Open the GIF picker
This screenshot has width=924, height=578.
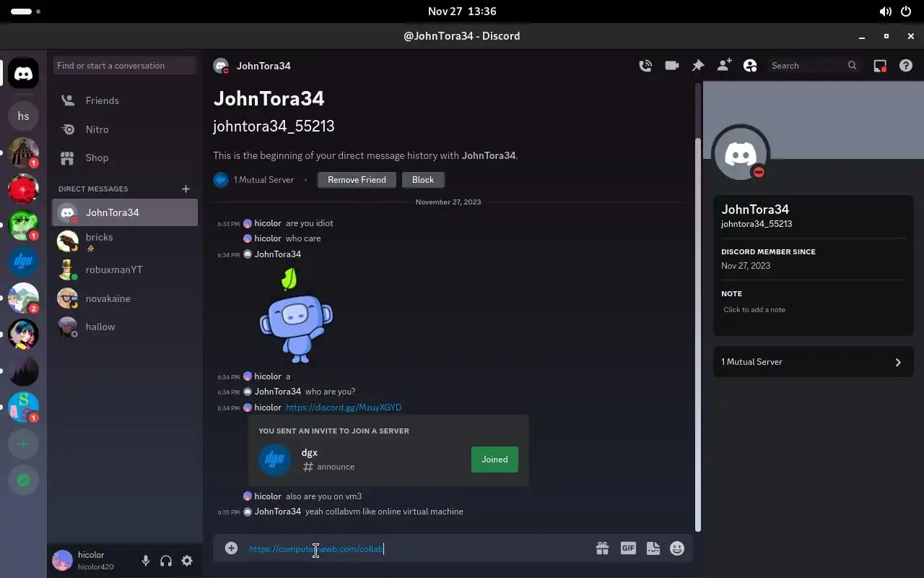tap(628, 548)
